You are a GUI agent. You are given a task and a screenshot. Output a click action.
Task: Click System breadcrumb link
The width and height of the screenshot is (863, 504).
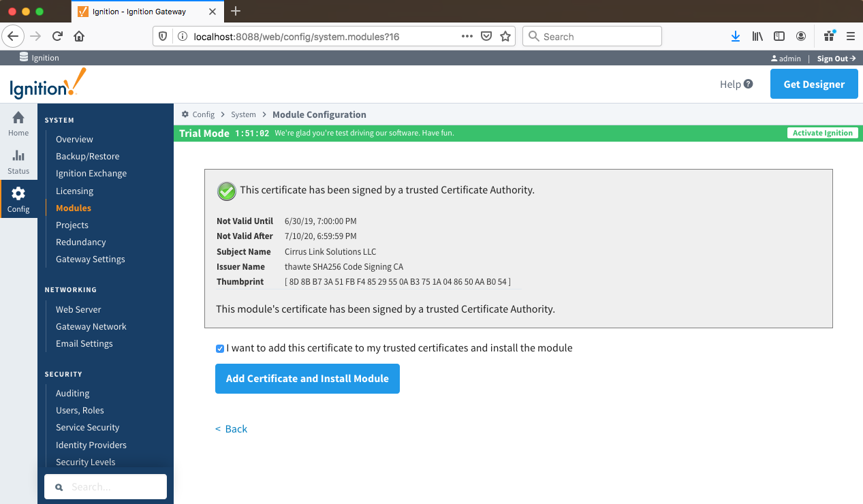click(243, 114)
